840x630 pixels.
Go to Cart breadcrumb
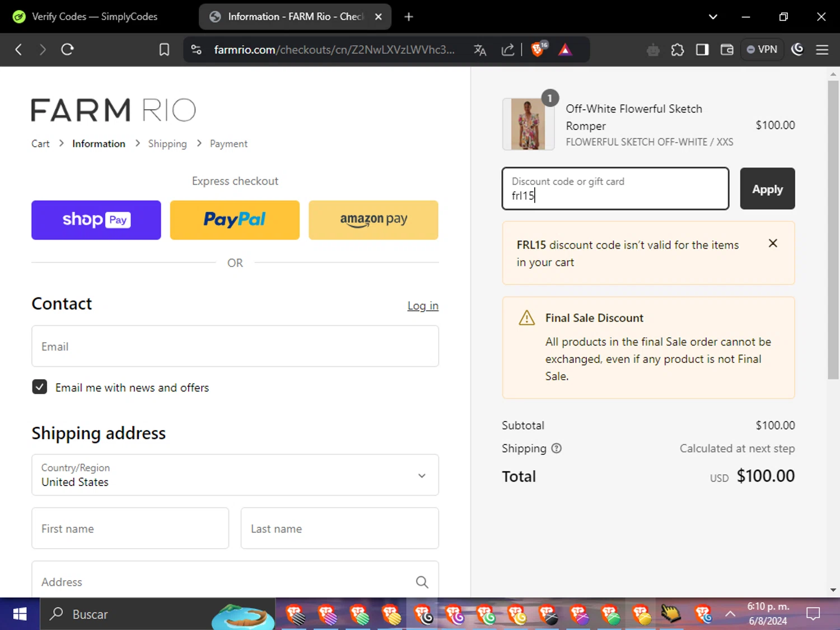click(x=40, y=144)
